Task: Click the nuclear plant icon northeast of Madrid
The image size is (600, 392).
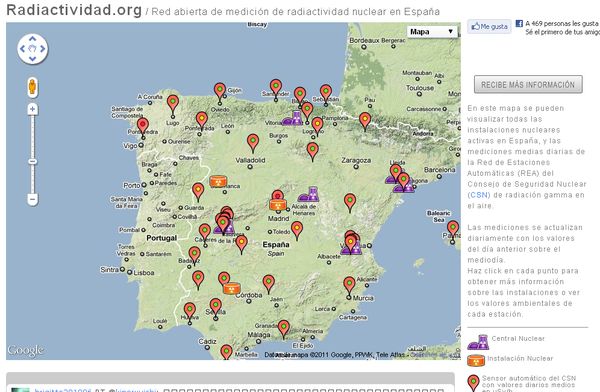Action: click(x=308, y=194)
